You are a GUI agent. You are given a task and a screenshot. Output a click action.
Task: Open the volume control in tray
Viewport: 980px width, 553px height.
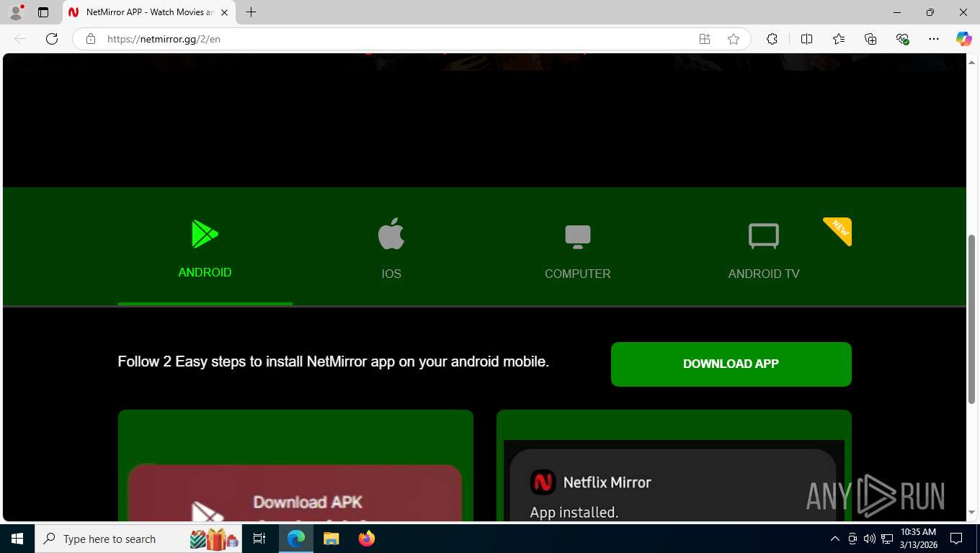click(x=870, y=539)
